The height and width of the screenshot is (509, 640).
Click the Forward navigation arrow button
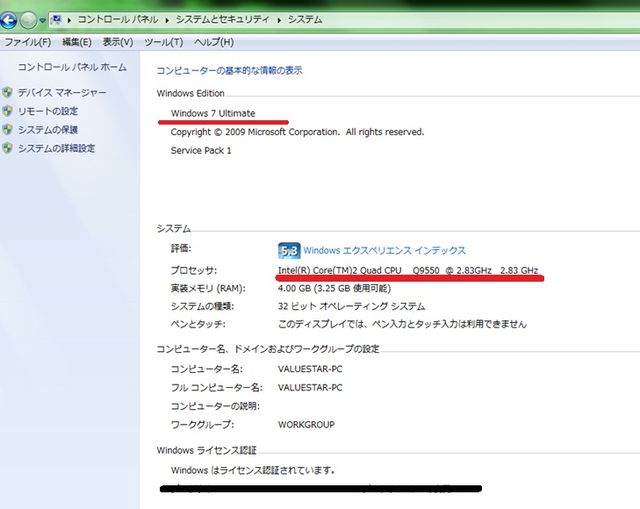(x=28, y=19)
